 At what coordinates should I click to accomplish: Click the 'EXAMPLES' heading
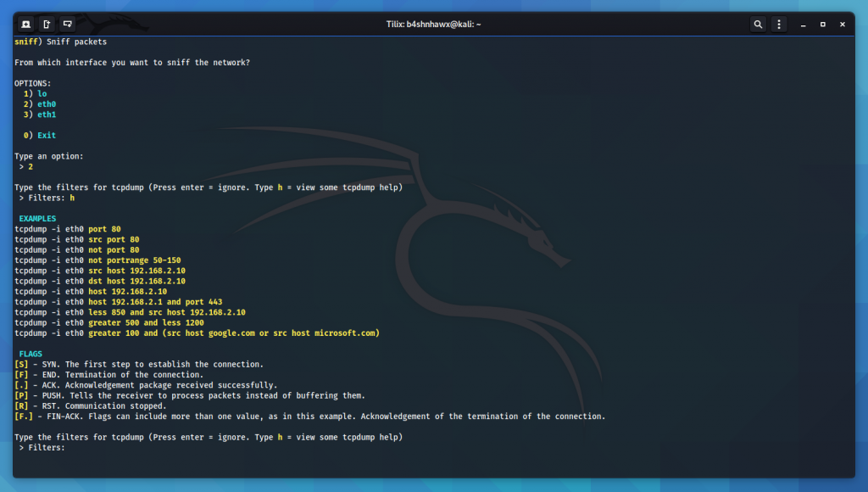click(x=37, y=218)
